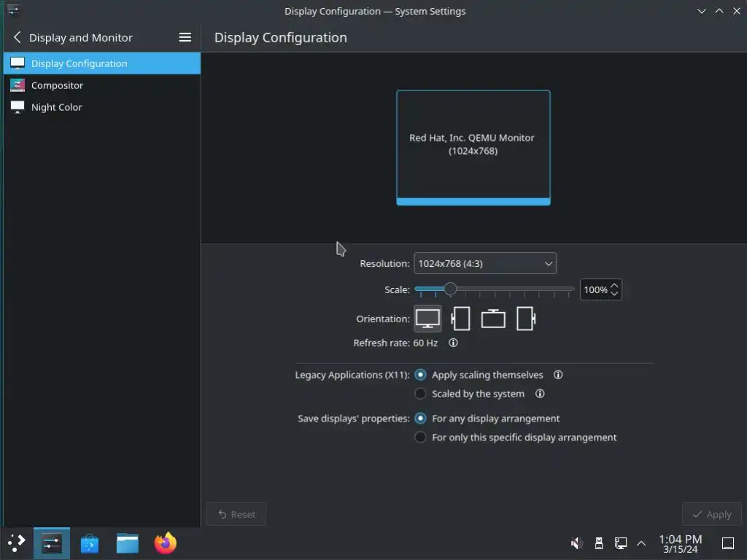Select For any display arrangement
The width and height of the screenshot is (747, 560).
click(487, 419)
